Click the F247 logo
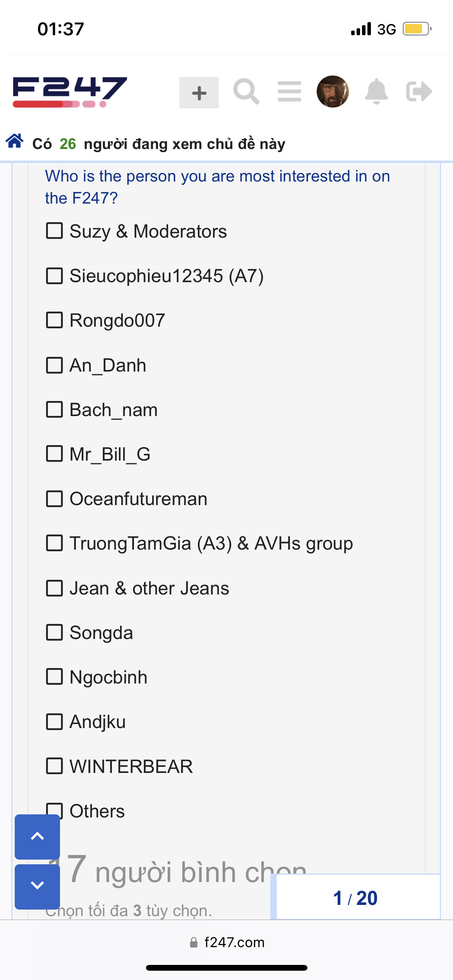The width and height of the screenshot is (453, 980). (70, 92)
